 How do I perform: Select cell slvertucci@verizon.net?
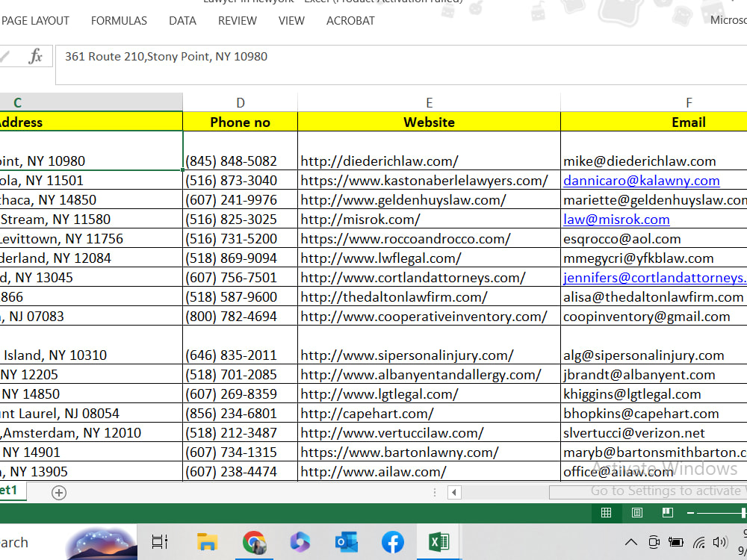(x=654, y=433)
